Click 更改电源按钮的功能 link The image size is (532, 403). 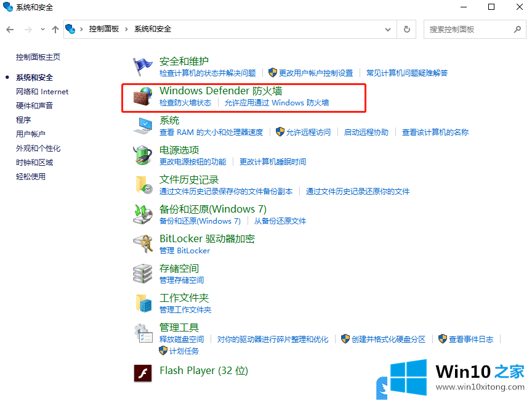[x=193, y=162]
